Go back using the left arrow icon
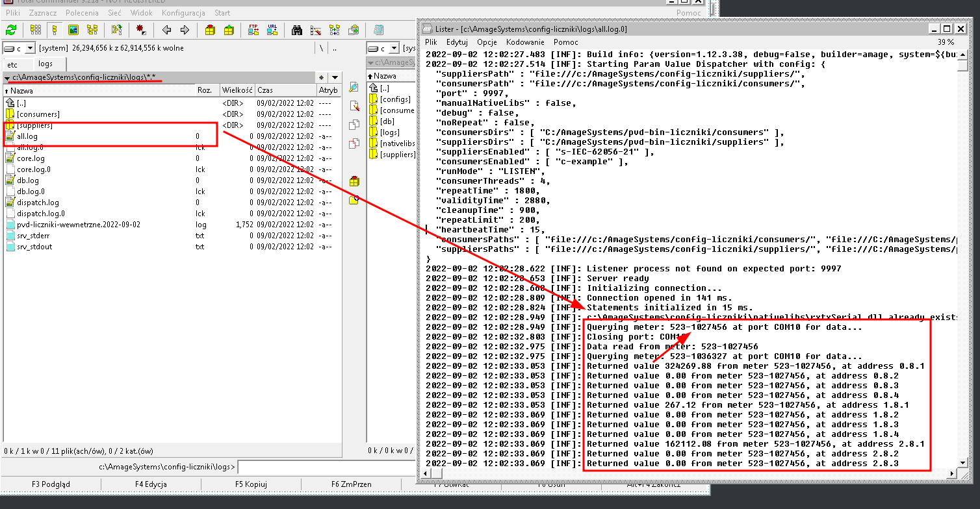Viewport: 980px width, 509px height. pyautogui.click(x=166, y=30)
